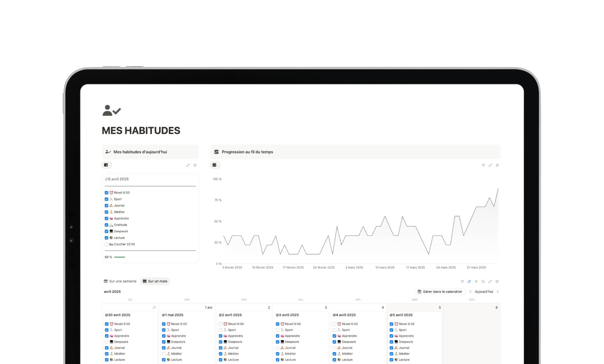
Task: Select the Sur un mois tab
Action: tap(155, 281)
